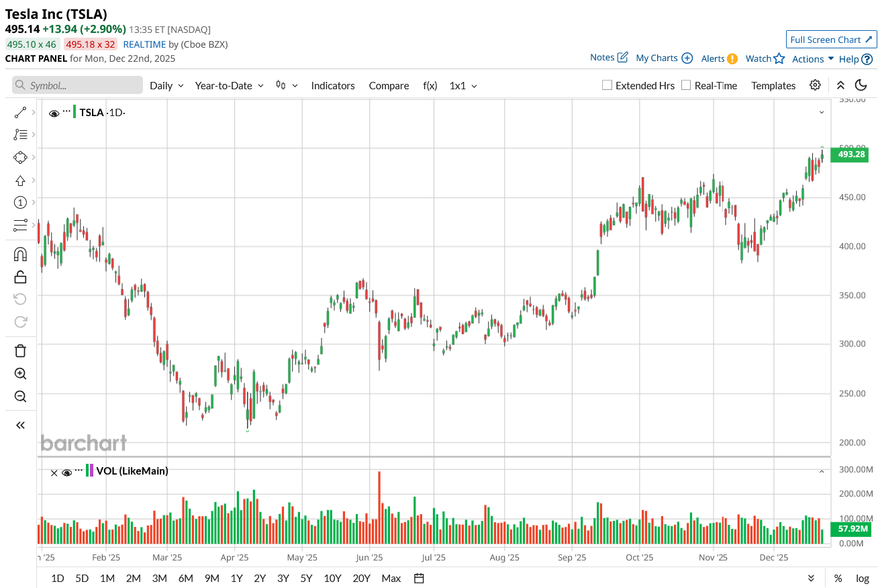Screen dimensions: 878x588
Task: Open the Templates menu
Action: pos(773,85)
